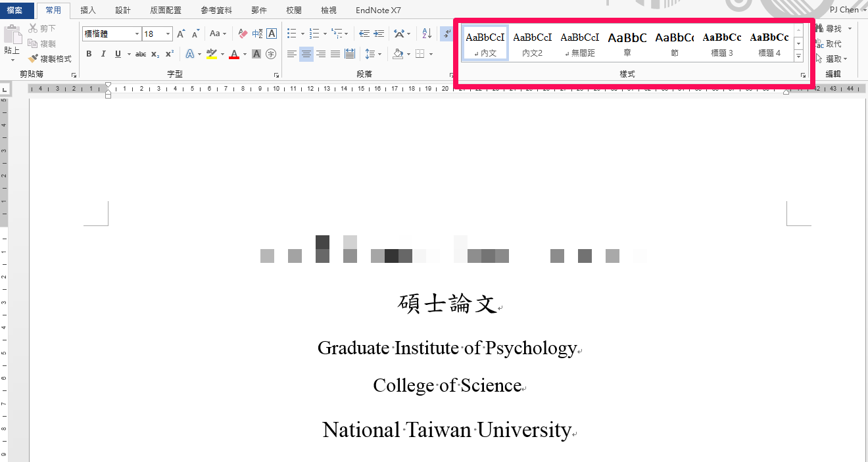Click the text highlight color button
This screenshot has height=462, width=868.
210,54
